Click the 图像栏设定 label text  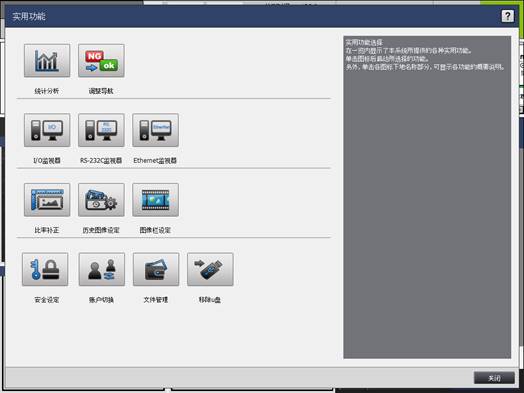pyautogui.click(x=155, y=230)
